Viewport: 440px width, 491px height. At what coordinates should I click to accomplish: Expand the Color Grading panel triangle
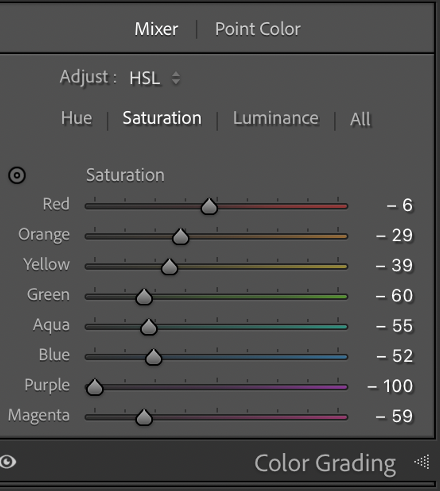422,462
